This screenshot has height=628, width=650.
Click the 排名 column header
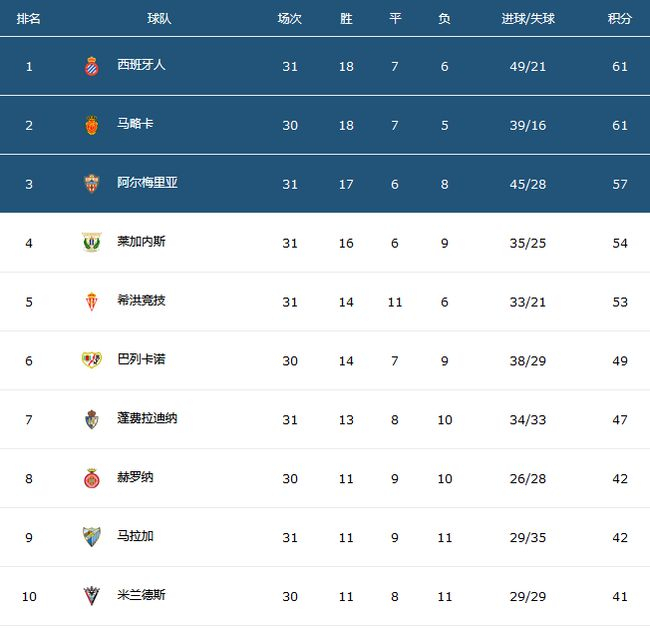[x=29, y=19]
